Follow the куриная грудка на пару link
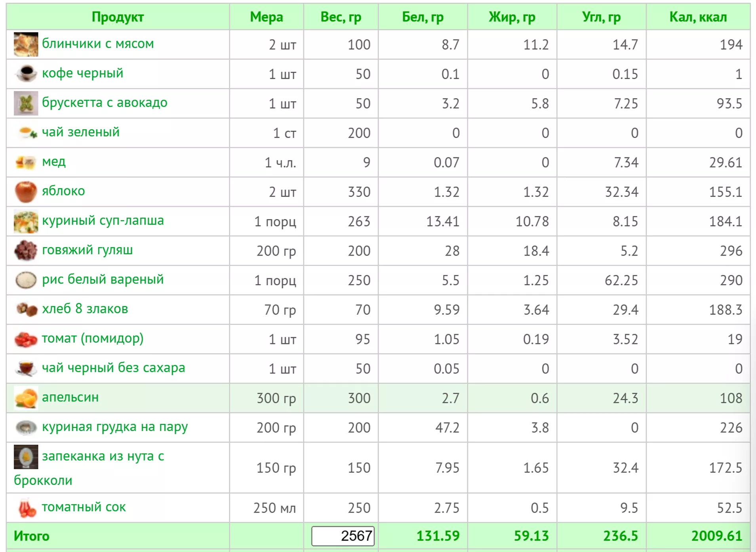Image resolution: width=756 pixels, height=552 pixels. click(x=115, y=427)
